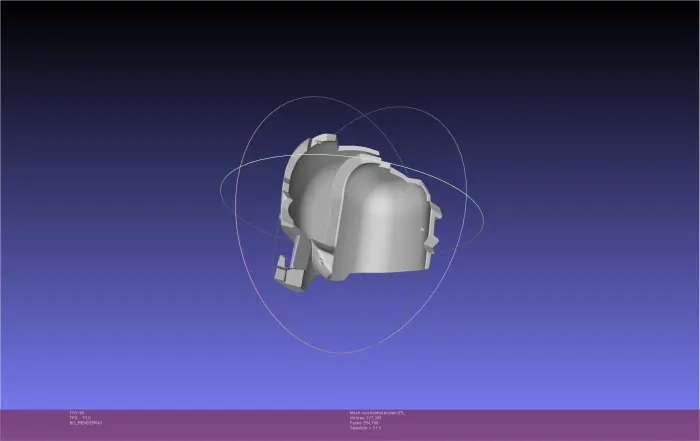Select the FOV readout in the info bar
The width and height of the screenshot is (700, 441).
tap(77, 413)
